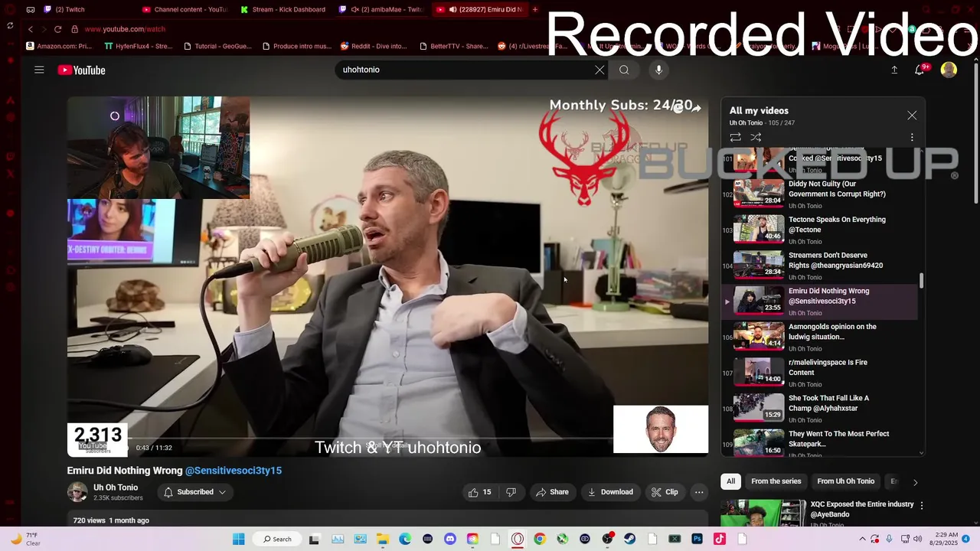Image resolution: width=980 pixels, height=551 pixels.
Task: Select the From the series chip
Action: pos(776,481)
